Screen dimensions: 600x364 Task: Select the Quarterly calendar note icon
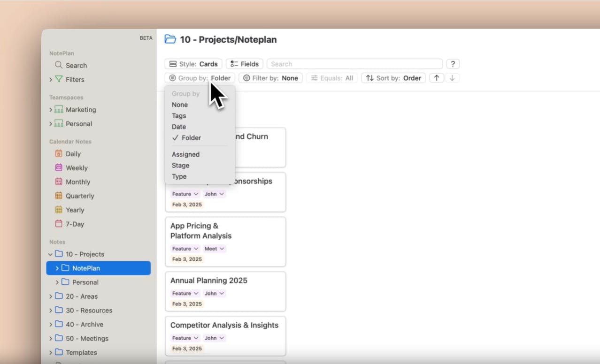click(x=59, y=196)
